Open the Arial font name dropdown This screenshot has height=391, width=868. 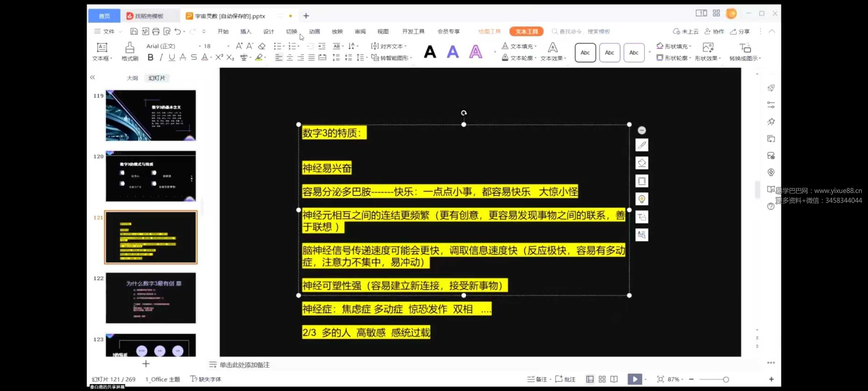click(200, 46)
